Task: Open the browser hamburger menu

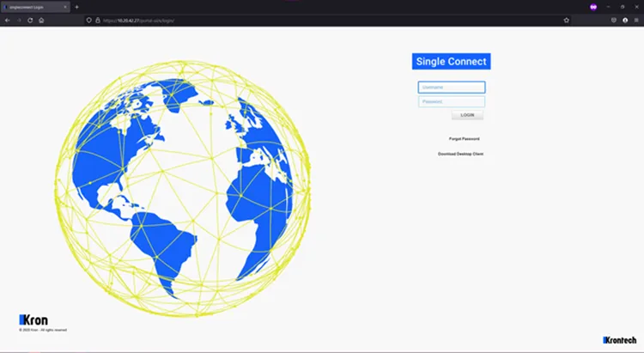Action: point(636,20)
